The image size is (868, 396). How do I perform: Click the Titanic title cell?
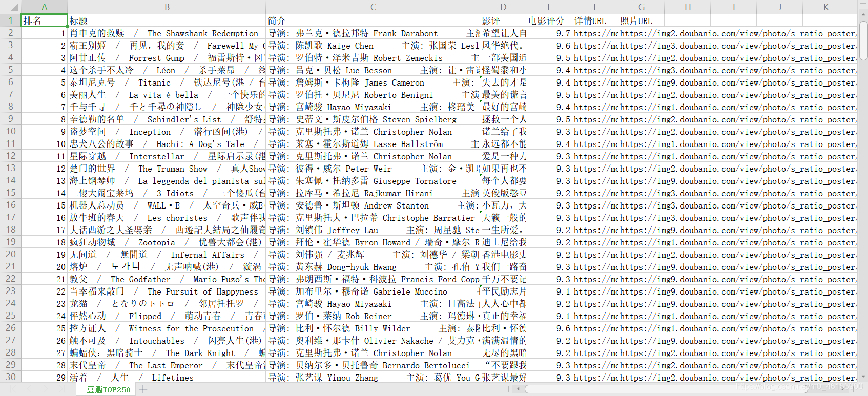coord(167,82)
